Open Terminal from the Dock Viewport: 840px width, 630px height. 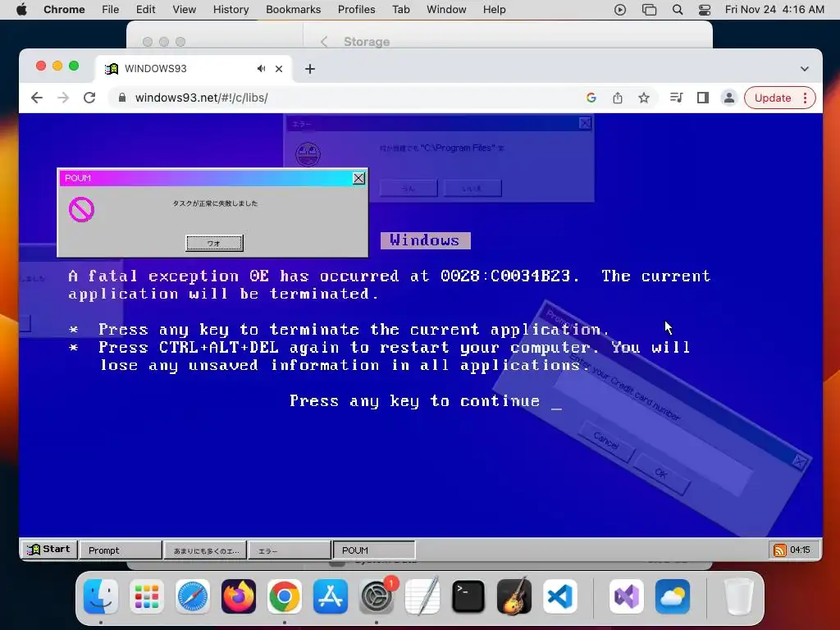[468, 596]
